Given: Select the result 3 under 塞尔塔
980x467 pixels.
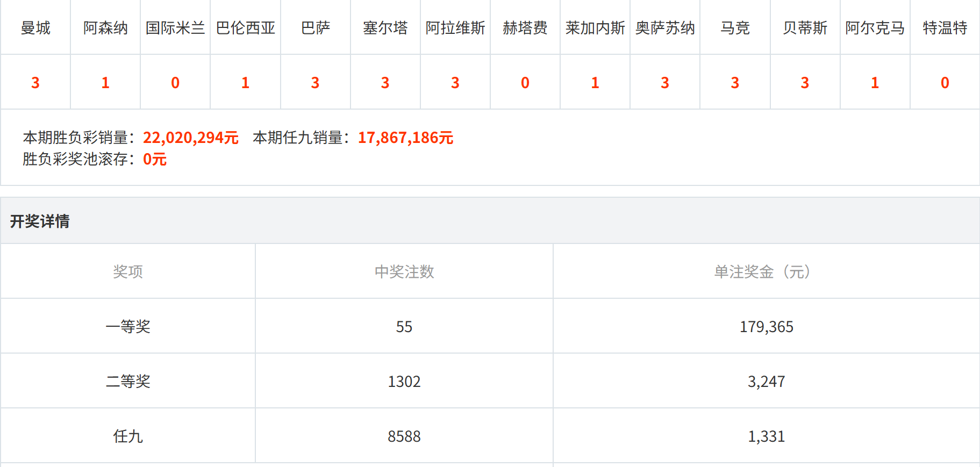Looking at the screenshot, I should pyautogui.click(x=385, y=83).
